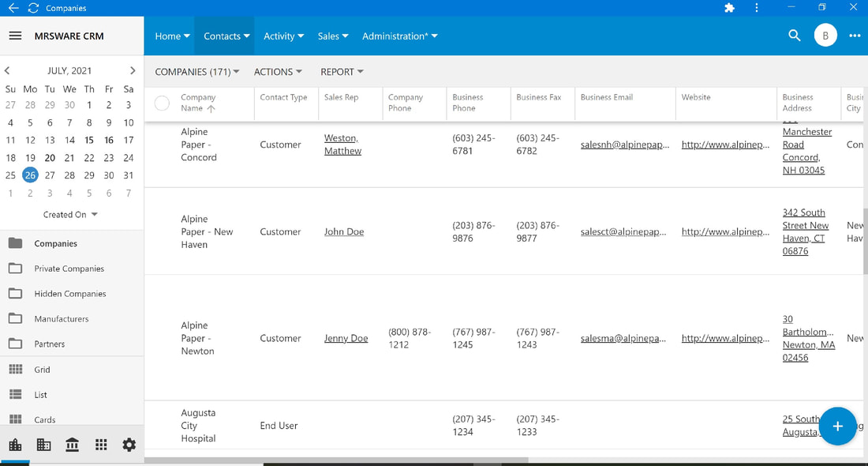Click the blue plus add button
868x466 pixels.
837,426
